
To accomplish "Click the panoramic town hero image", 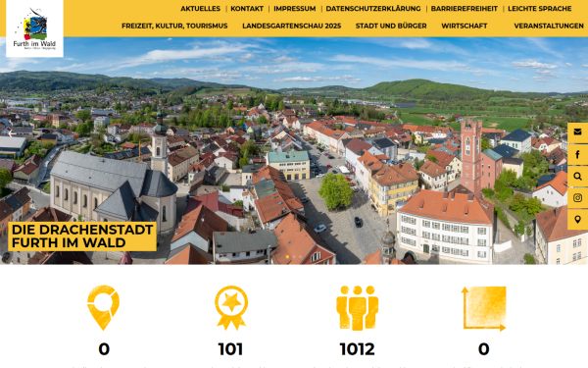I will [x=294, y=150].
